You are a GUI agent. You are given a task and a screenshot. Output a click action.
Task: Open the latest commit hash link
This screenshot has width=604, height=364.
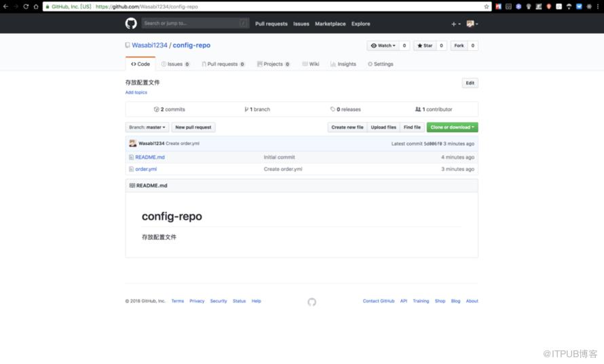click(433, 144)
